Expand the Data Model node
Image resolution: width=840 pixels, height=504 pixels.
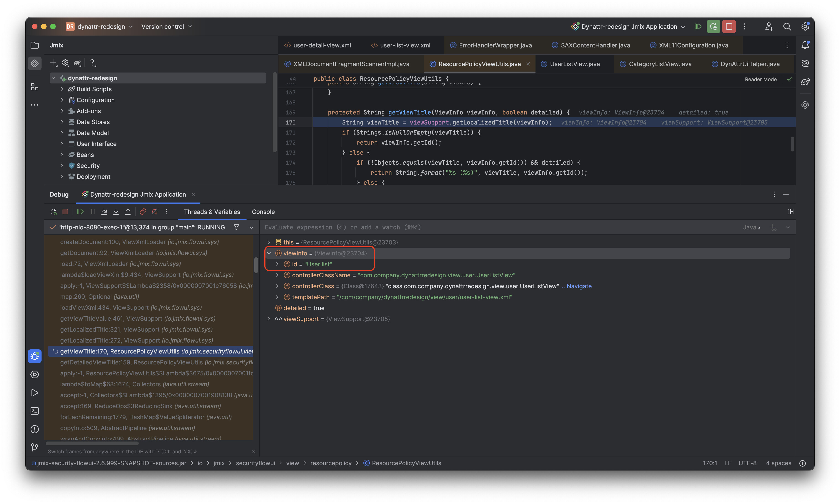pos(62,133)
